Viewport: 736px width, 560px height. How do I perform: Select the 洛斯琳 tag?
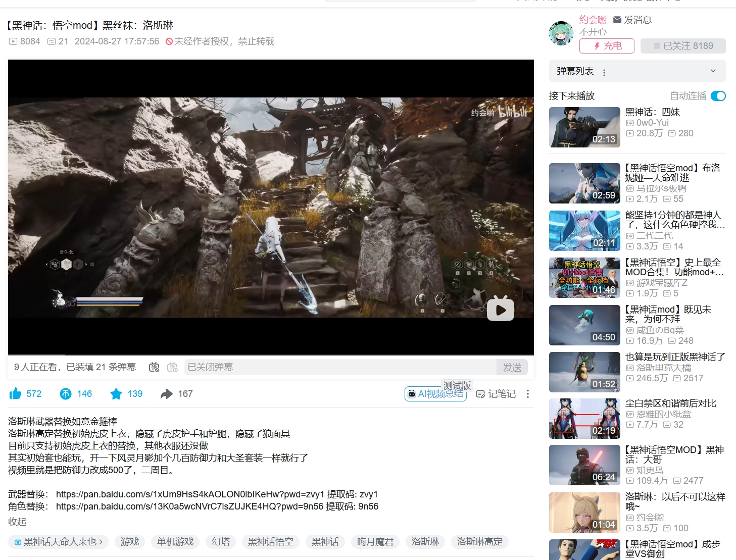pyautogui.click(x=425, y=542)
